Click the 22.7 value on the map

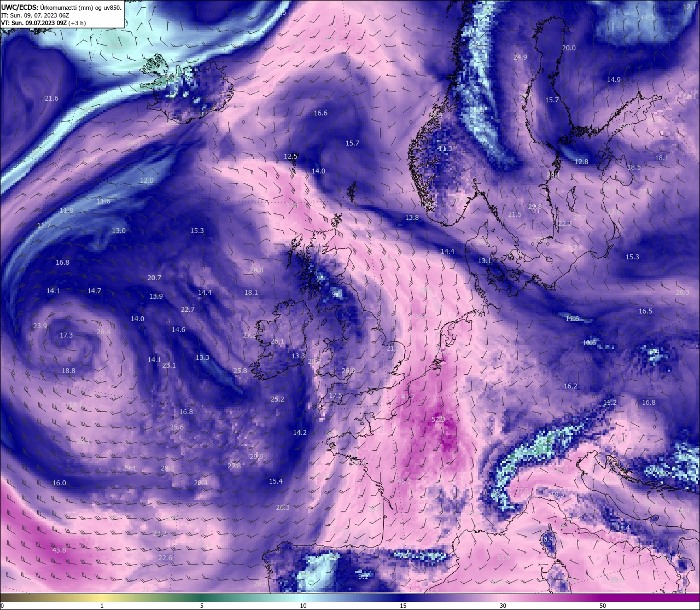coord(188,310)
